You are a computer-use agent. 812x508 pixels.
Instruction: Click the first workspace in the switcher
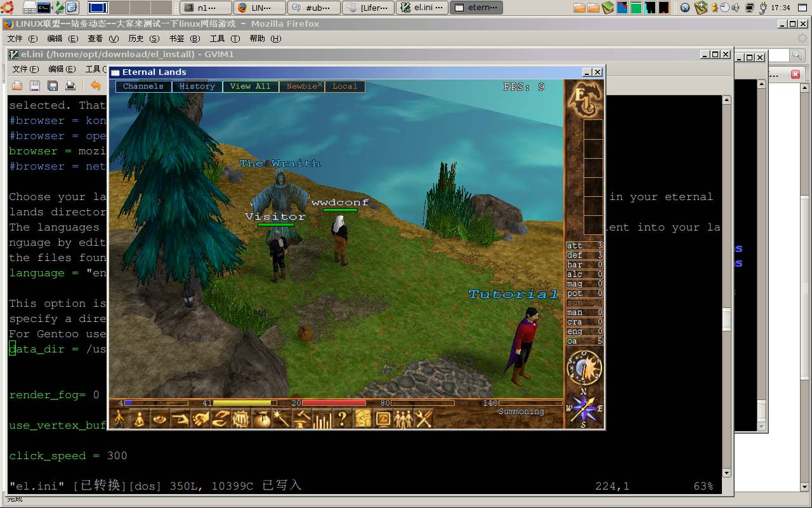pyautogui.click(x=98, y=8)
